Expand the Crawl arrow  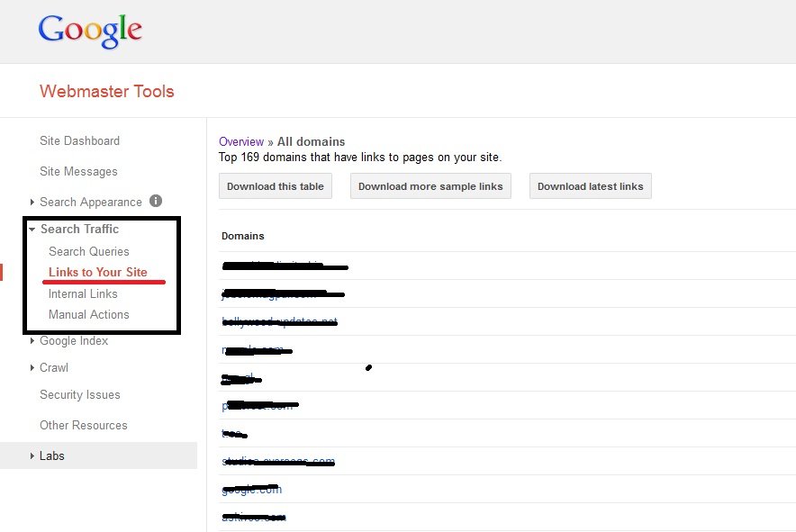32,367
